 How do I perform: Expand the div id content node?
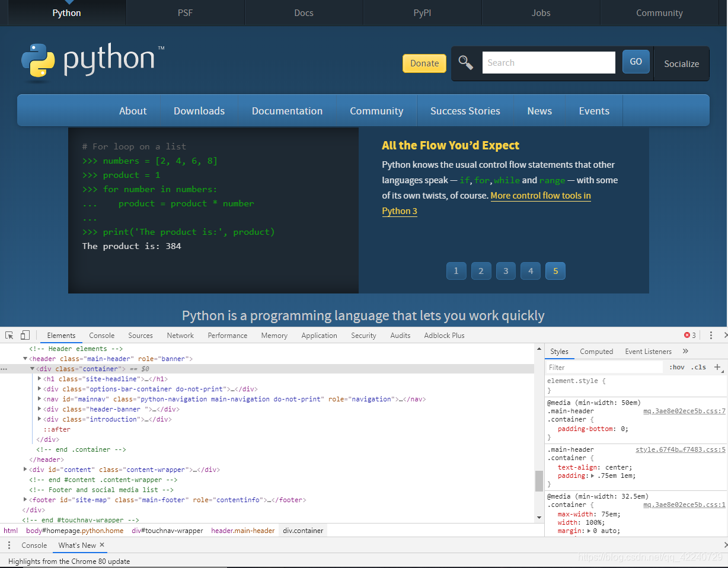click(x=25, y=470)
